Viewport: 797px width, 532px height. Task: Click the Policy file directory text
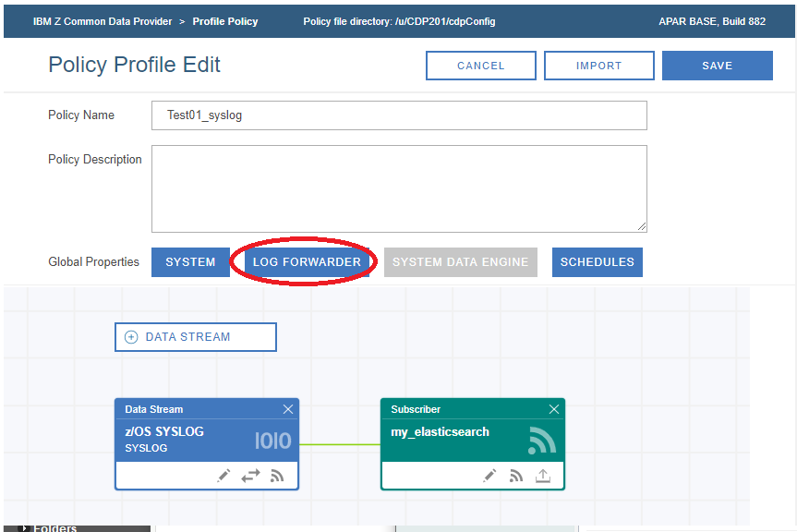pos(399,21)
